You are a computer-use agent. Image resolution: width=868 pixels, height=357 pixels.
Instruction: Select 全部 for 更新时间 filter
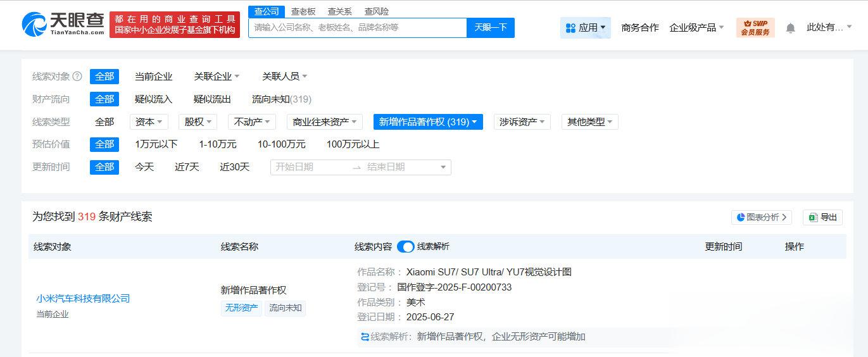(104, 167)
